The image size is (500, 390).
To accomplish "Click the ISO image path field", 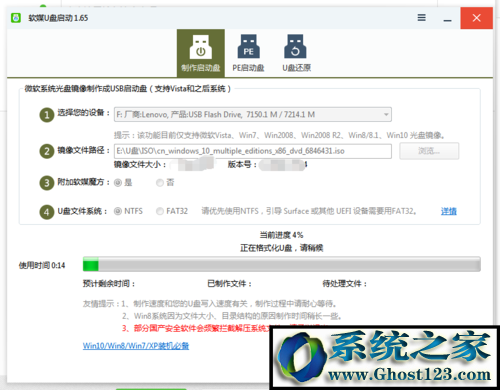I will coord(253,151).
